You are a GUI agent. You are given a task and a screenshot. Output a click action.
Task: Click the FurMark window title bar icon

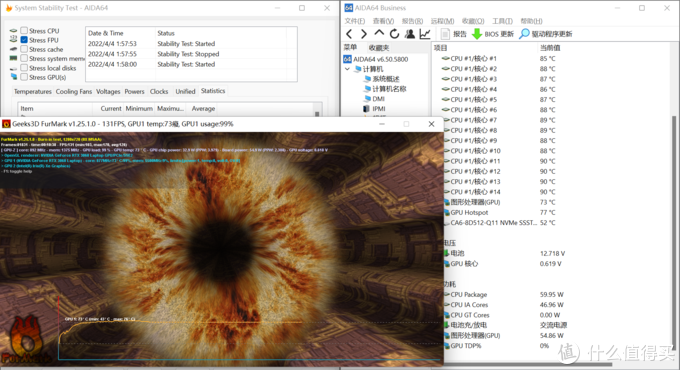[x=6, y=124]
